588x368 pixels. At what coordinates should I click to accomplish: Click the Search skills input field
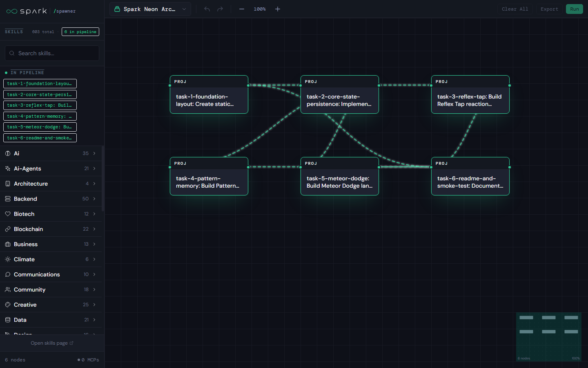pyautogui.click(x=52, y=53)
